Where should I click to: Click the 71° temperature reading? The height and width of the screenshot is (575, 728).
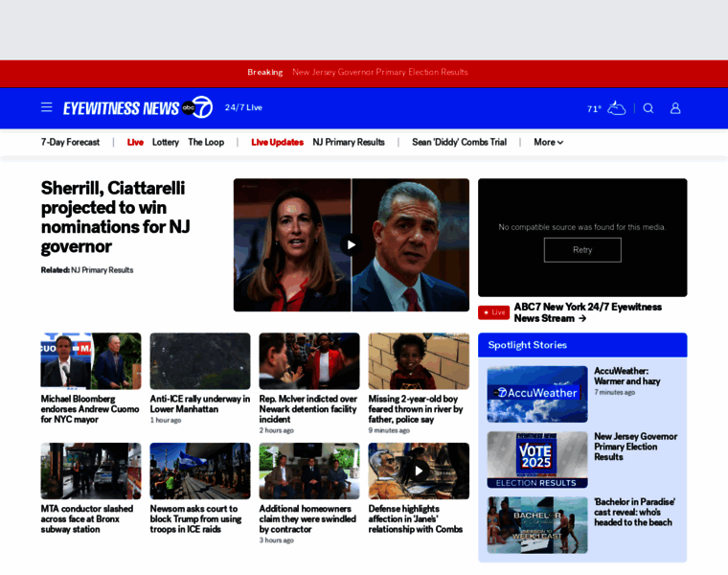click(x=594, y=108)
